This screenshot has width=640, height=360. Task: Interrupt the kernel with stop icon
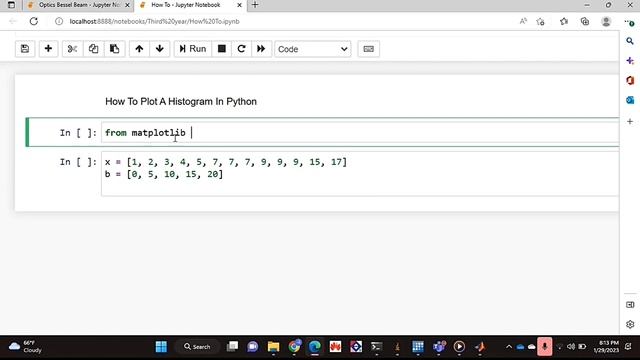click(222, 49)
